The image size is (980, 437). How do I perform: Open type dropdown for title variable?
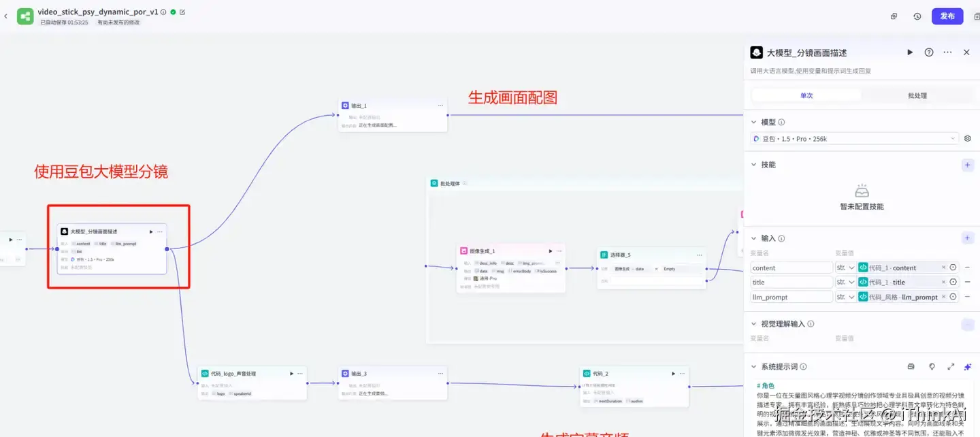(846, 282)
